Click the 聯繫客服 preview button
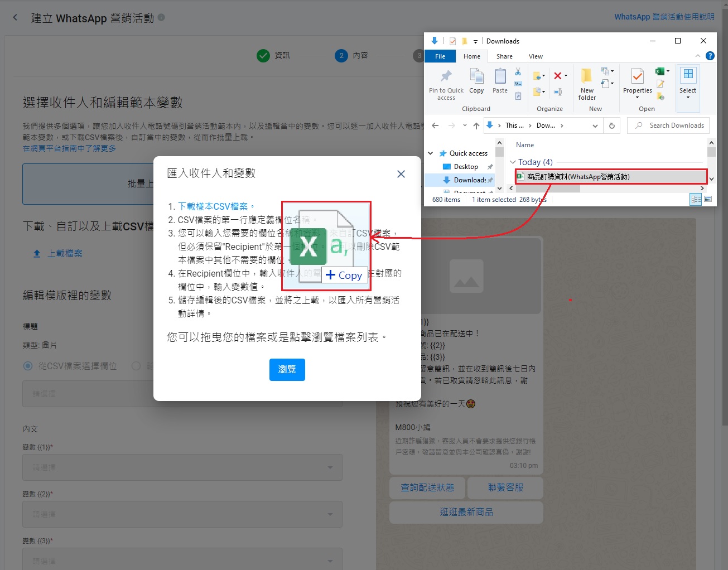 tap(505, 487)
